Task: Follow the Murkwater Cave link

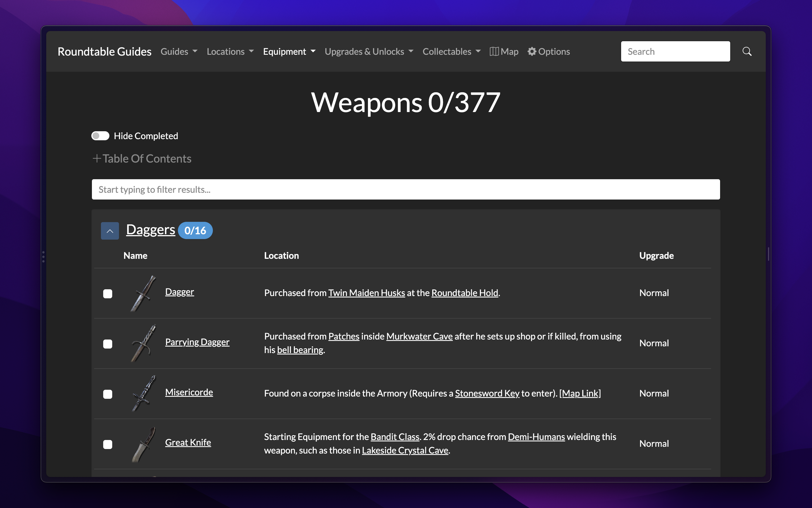Action: (420, 336)
